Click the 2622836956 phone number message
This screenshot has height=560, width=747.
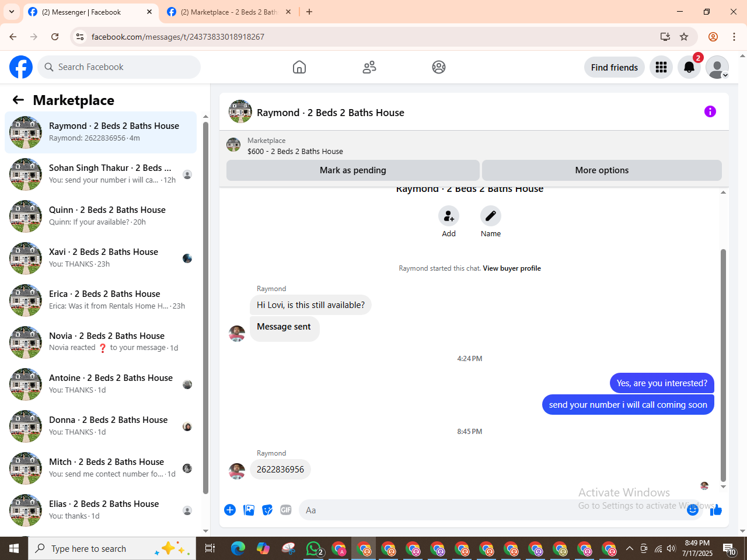280,470
